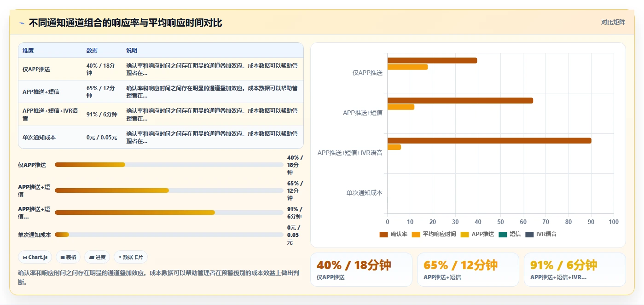The image size is (644, 305).
Task: Click the lightning icon beside the title
Action: click(x=22, y=23)
